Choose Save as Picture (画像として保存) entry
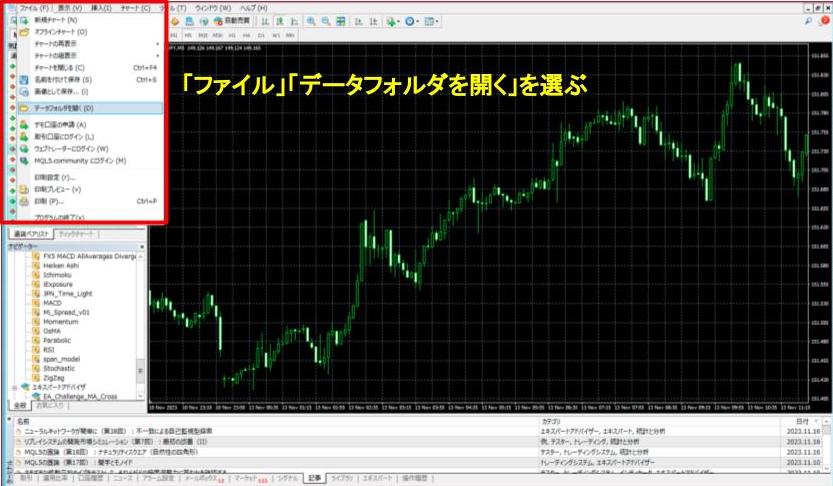Image resolution: width=833 pixels, height=486 pixels. [89, 91]
